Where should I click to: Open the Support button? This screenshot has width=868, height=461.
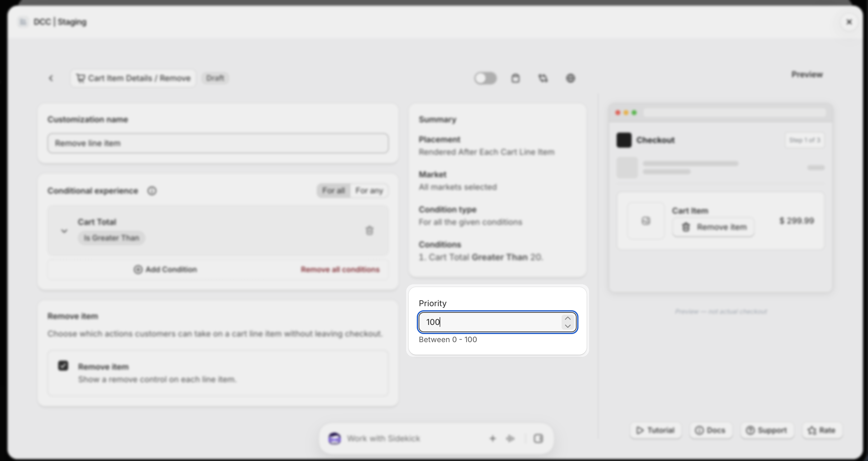point(767,430)
